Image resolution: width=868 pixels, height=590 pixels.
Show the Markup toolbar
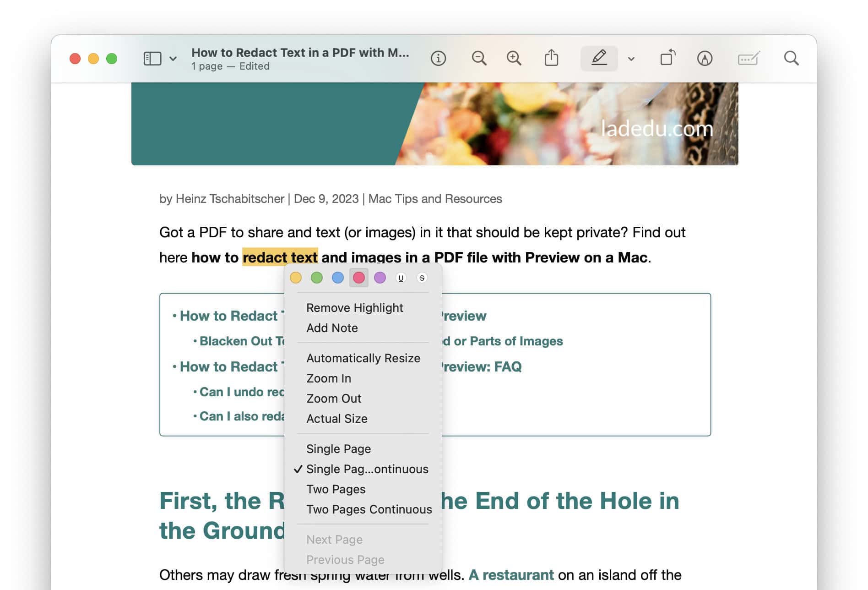pos(705,59)
